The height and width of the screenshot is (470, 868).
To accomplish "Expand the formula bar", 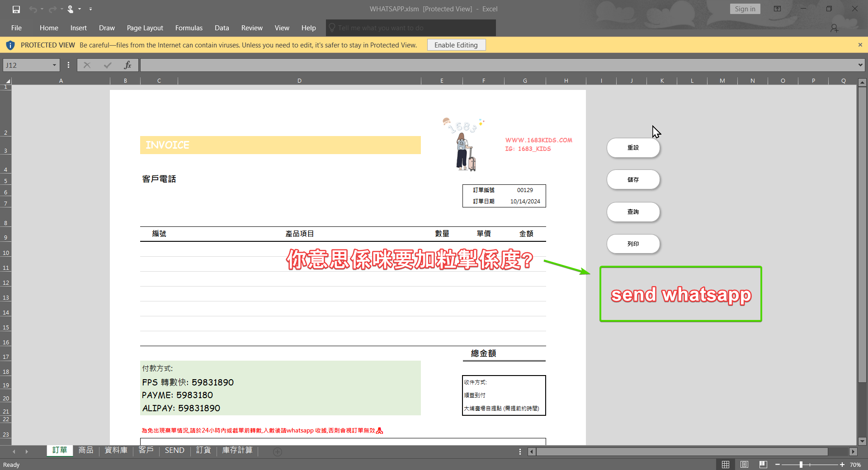I will click(860, 65).
